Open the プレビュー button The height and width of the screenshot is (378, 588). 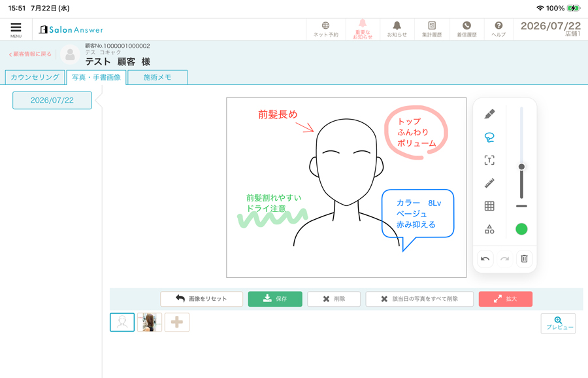tap(558, 323)
